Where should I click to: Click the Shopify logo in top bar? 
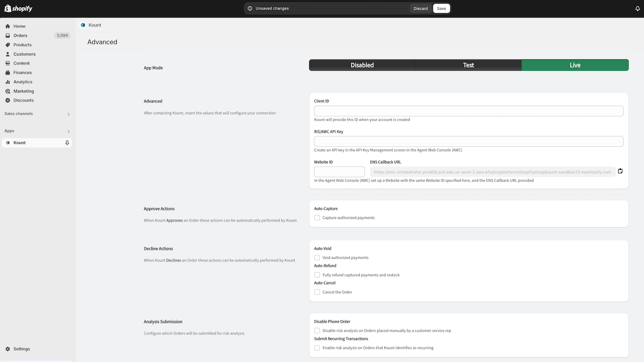pyautogui.click(x=18, y=8)
